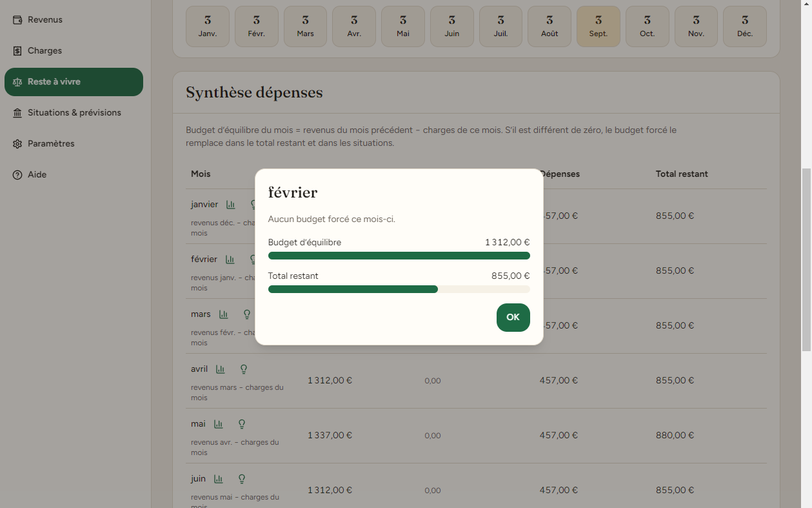
Task: Select the 3 Août day card
Action: coord(550,26)
